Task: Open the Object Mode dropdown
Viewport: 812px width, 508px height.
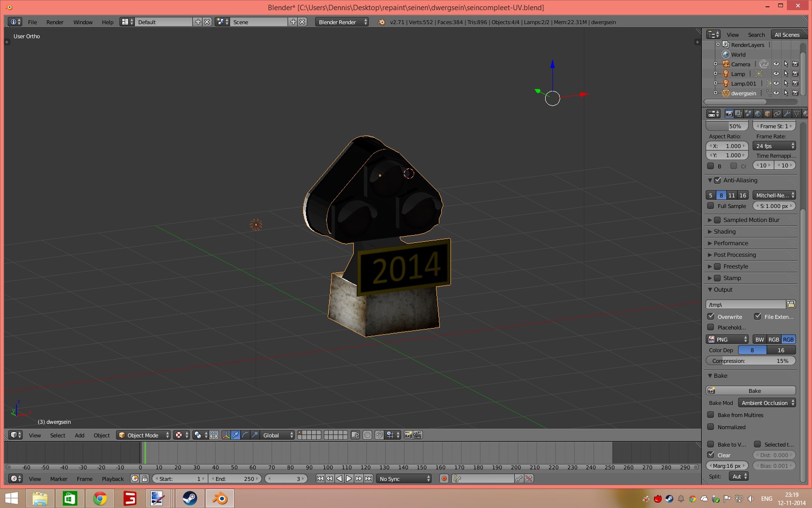Action: [144, 435]
